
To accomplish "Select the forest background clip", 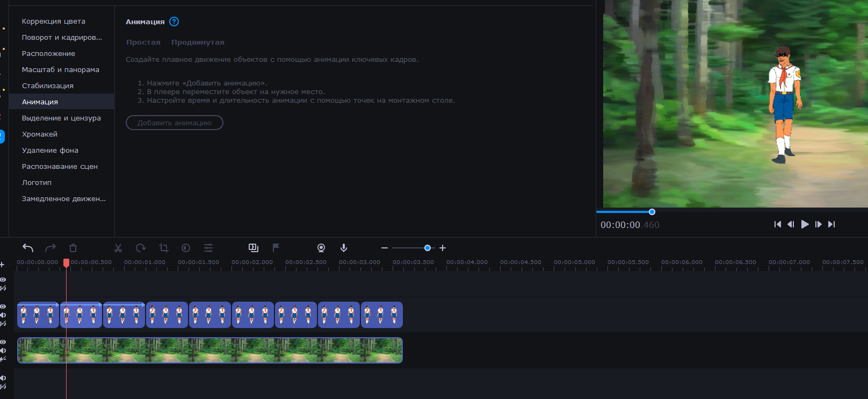I will (x=210, y=350).
